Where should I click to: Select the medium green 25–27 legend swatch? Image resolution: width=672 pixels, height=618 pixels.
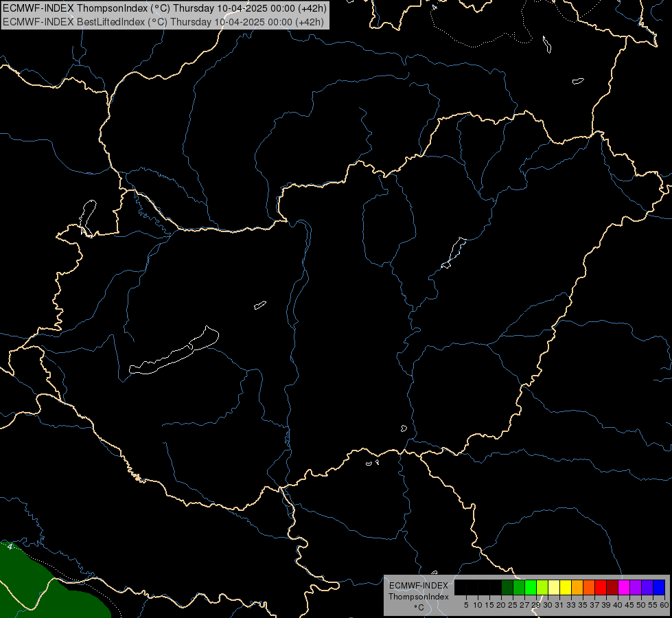[x=519, y=587]
